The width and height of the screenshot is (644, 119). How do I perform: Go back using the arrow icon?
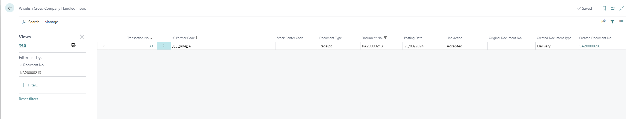[x=10, y=8]
